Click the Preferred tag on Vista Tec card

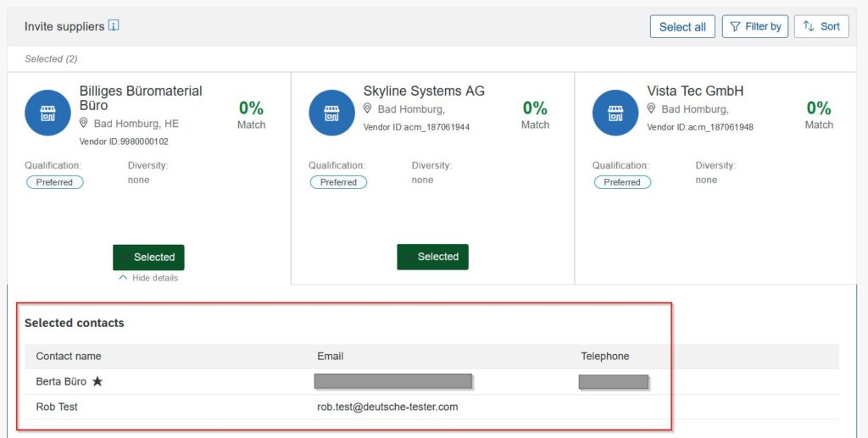(x=622, y=182)
